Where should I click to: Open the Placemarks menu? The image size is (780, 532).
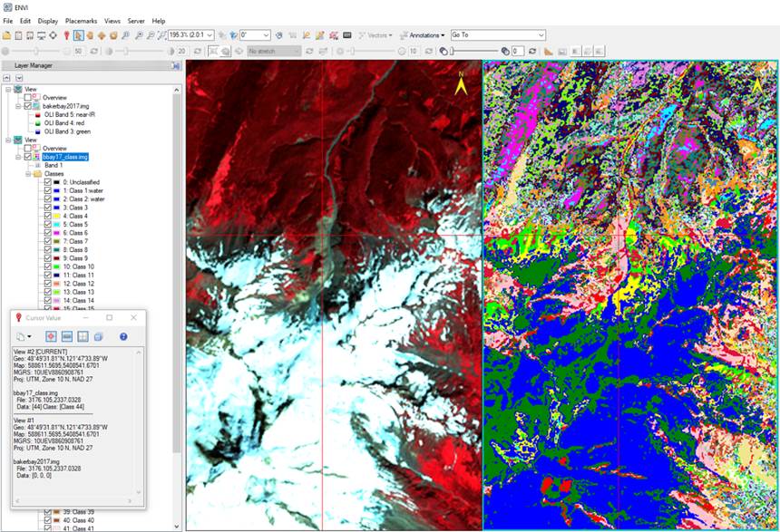81,21
